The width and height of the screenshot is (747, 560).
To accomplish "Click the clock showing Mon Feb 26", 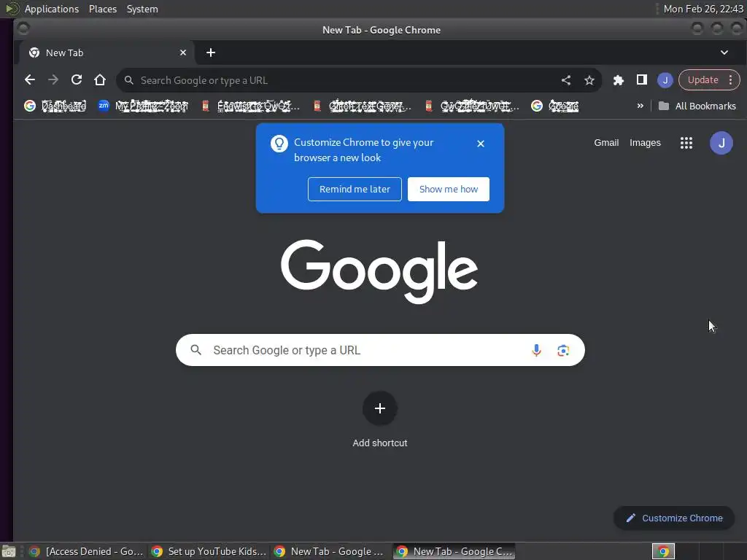I will tap(703, 9).
